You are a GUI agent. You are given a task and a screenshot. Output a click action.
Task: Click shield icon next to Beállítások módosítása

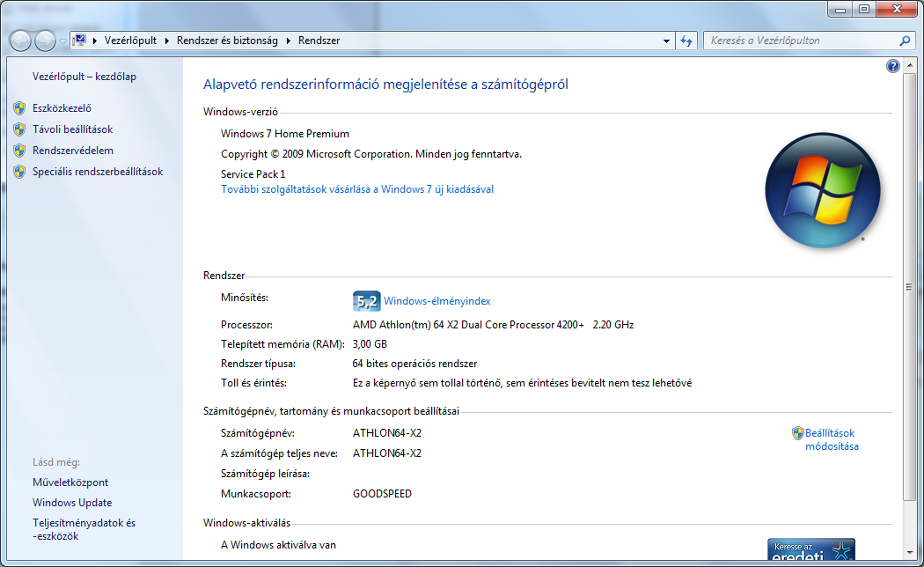798,434
